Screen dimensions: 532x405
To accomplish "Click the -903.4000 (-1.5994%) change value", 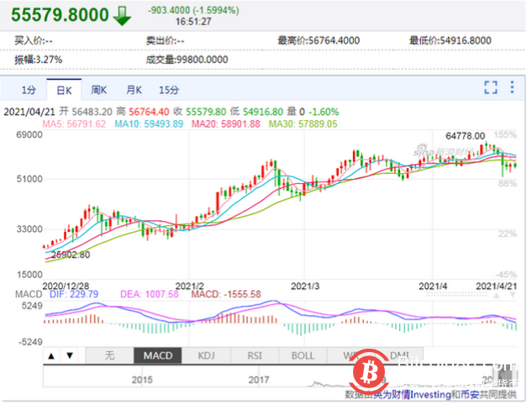I will 193,11.
